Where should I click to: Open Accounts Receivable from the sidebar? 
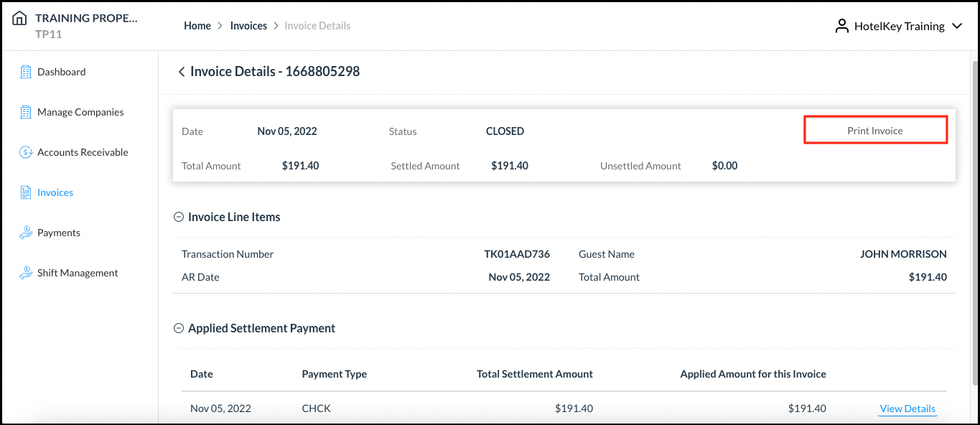click(x=83, y=152)
